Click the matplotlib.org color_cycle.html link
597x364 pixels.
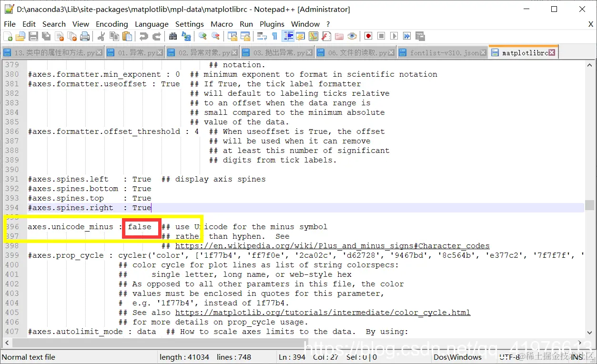(x=323, y=313)
